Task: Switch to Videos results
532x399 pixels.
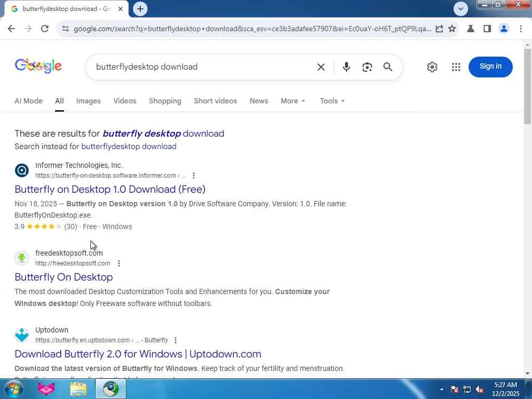Action: pyautogui.click(x=125, y=101)
